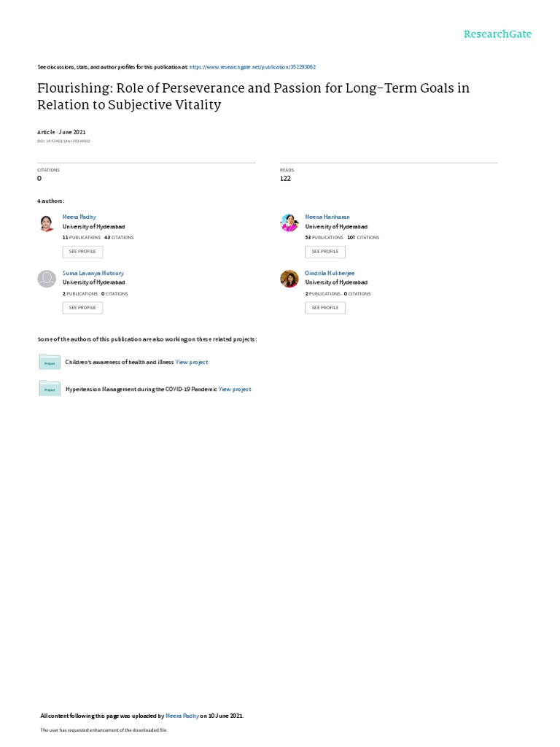Click Meena Hariharan's profile avatar
This screenshot has height=747, width=560.
coord(289,223)
